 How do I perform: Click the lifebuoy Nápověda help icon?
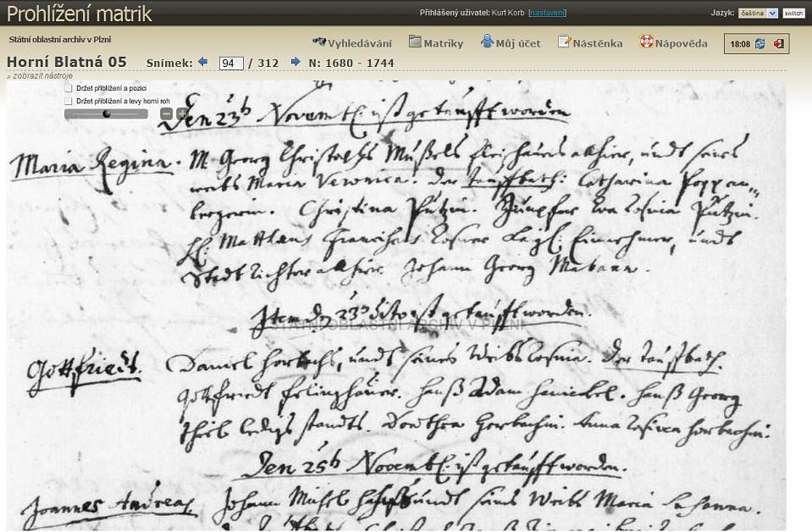point(646,42)
